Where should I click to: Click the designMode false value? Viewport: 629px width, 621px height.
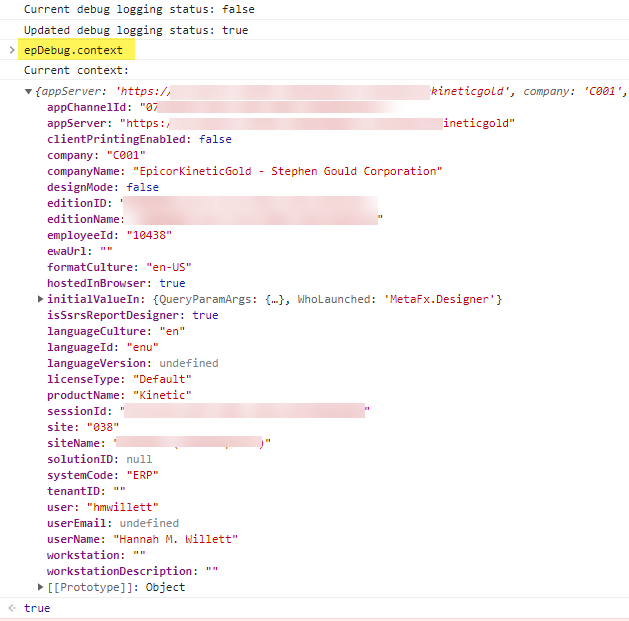click(x=142, y=187)
